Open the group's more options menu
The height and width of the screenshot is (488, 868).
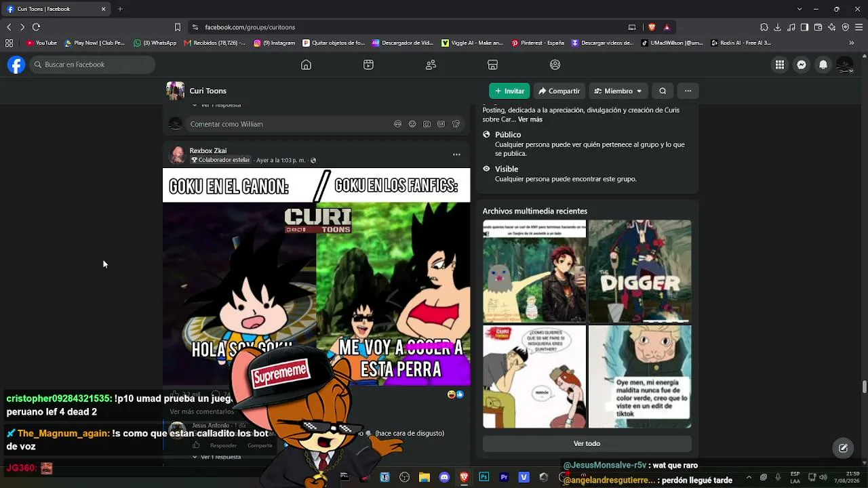[688, 91]
